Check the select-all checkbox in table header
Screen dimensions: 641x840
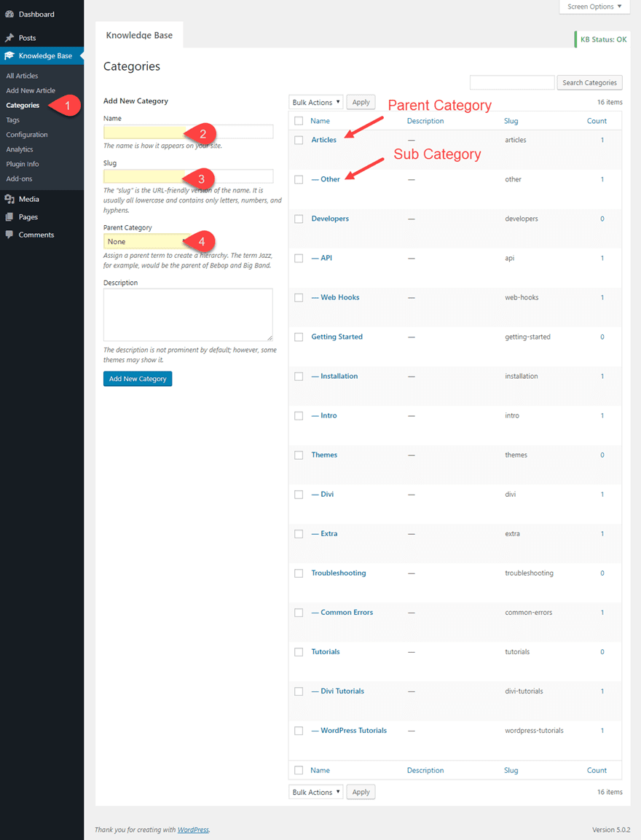pyautogui.click(x=298, y=121)
